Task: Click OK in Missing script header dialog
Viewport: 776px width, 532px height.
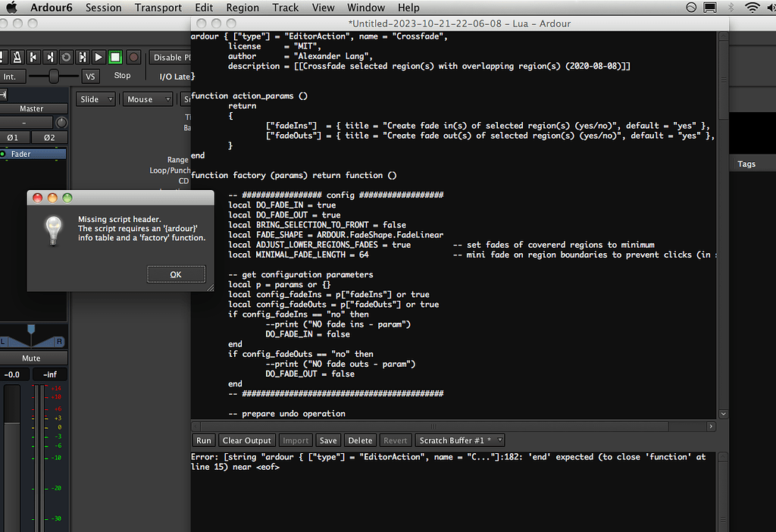Action: [x=176, y=274]
